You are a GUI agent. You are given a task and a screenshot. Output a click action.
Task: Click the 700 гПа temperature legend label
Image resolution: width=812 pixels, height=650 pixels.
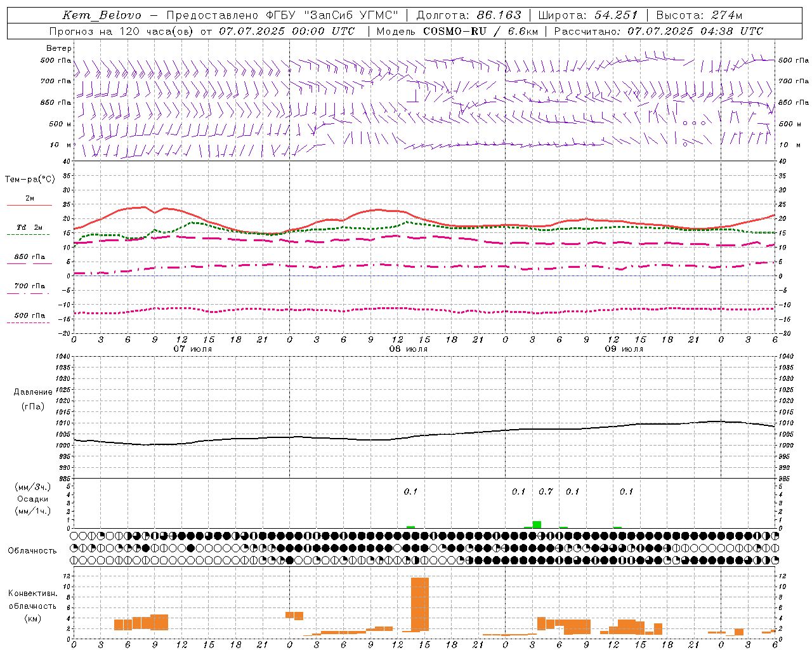tap(30, 286)
